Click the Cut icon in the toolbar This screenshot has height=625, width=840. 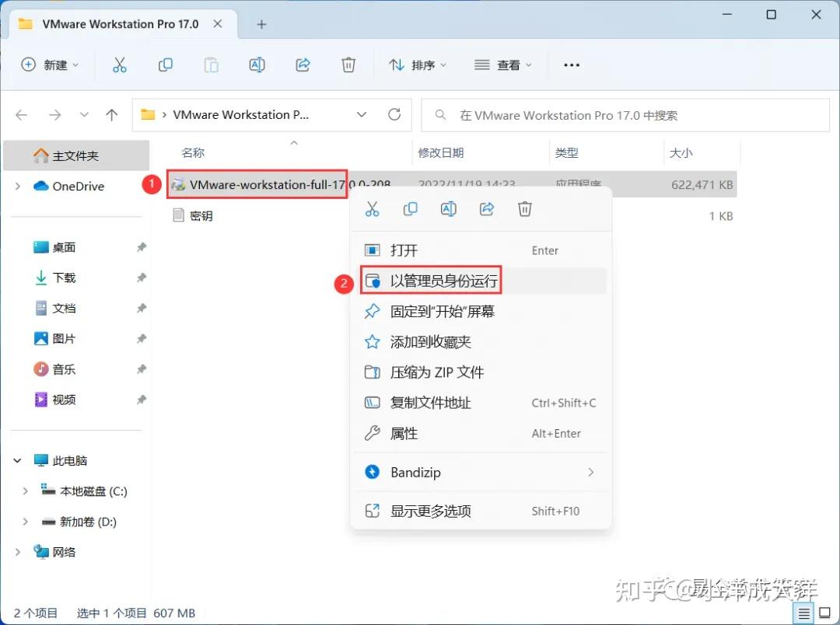(119, 65)
